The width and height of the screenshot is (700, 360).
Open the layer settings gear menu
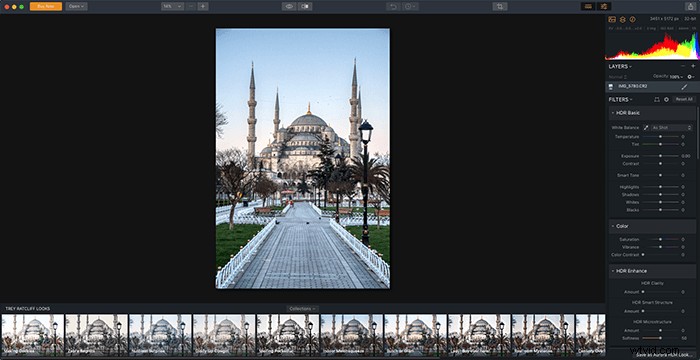[x=691, y=77]
